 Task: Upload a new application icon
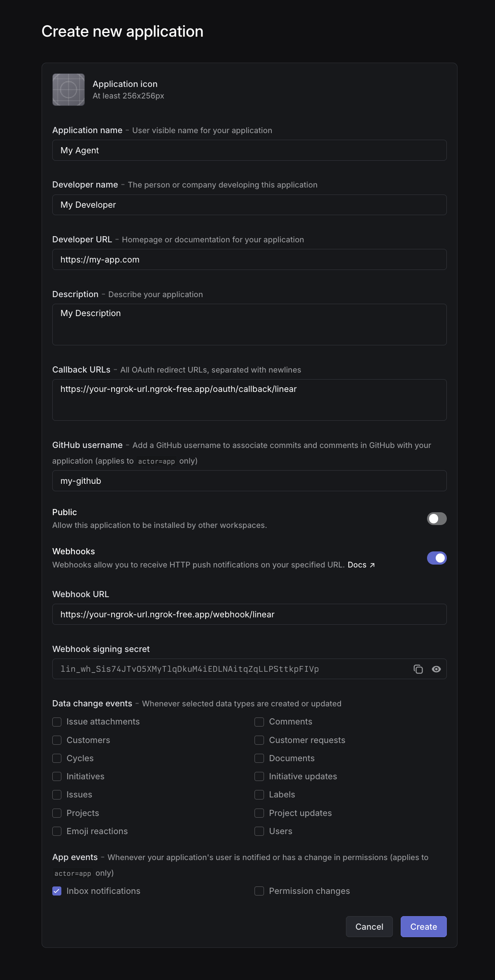68,89
